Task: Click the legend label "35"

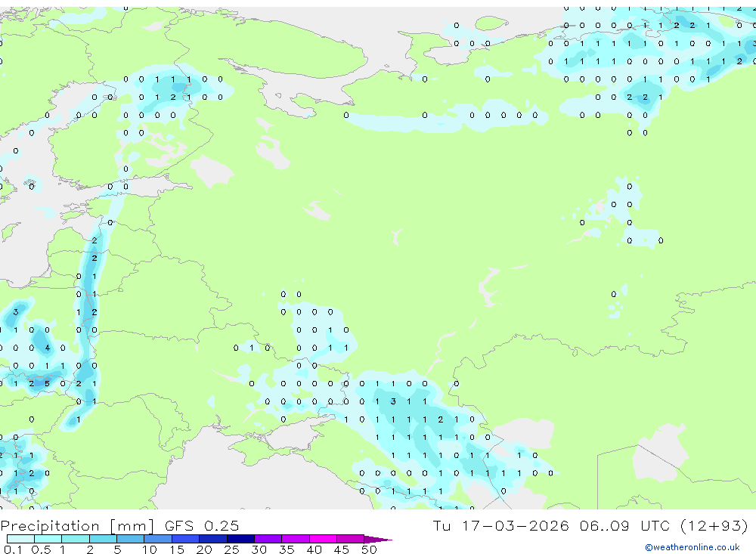Action: (x=287, y=549)
